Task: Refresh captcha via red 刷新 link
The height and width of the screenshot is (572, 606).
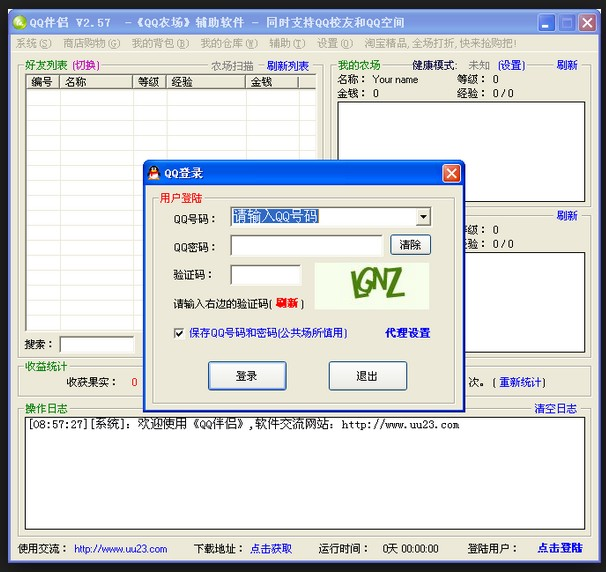Action: pyautogui.click(x=287, y=303)
